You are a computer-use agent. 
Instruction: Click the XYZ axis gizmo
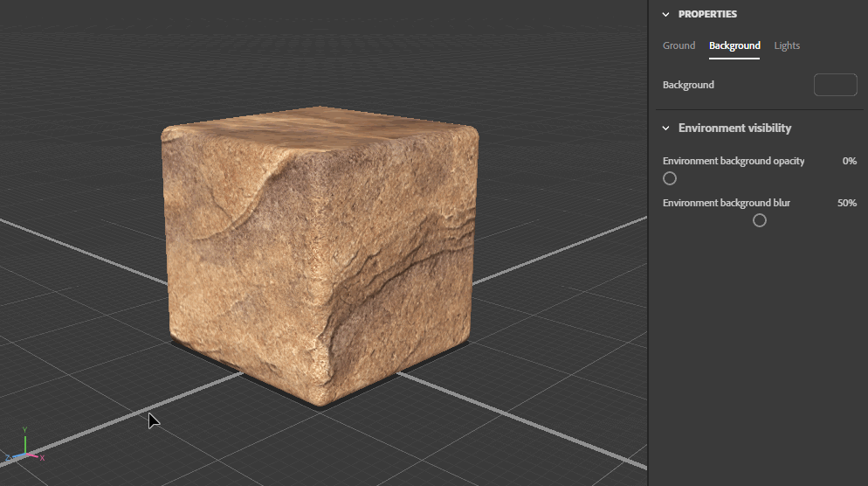tap(24, 446)
